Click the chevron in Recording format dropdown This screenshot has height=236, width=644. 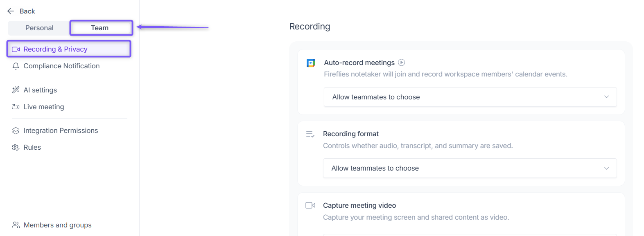coord(606,168)
